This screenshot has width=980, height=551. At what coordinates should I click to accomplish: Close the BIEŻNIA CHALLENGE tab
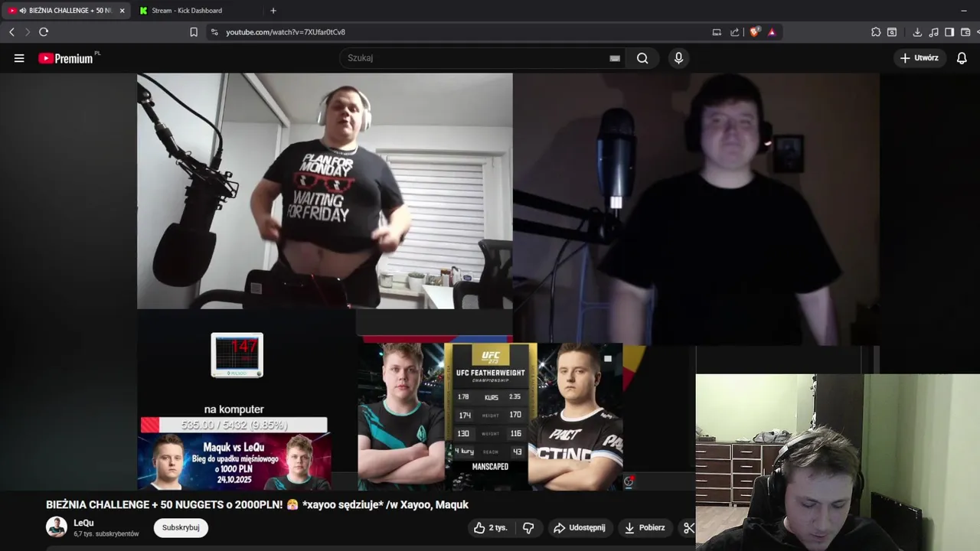(122, 11)
